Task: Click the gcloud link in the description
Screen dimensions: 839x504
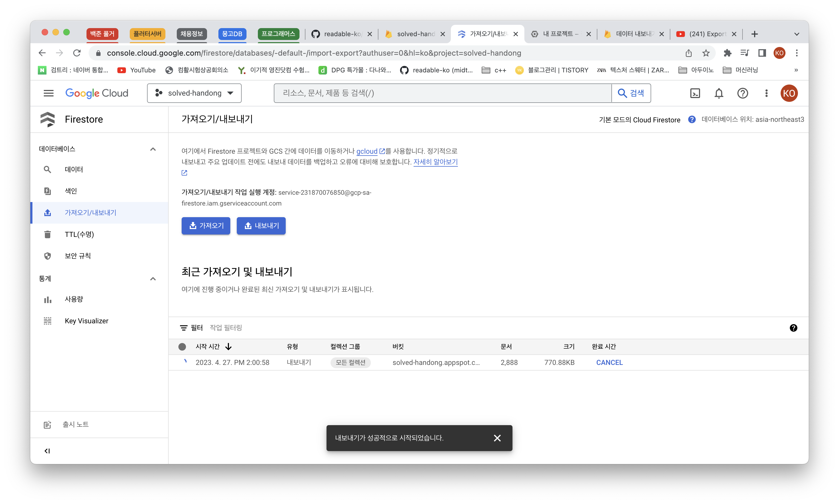Action: [x=367, y=151]
